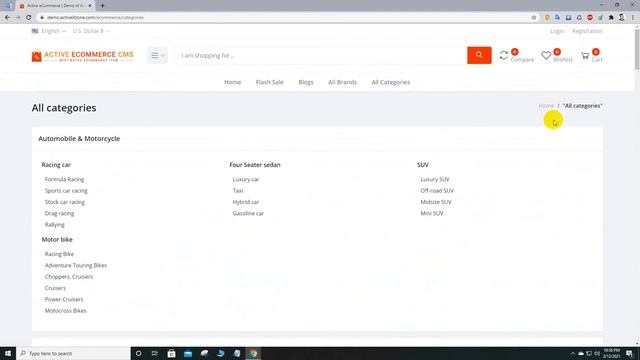Open Task View on taskbar
This screenshot has height=360, width=640.
pyautogui.click(x=155, y=353)
